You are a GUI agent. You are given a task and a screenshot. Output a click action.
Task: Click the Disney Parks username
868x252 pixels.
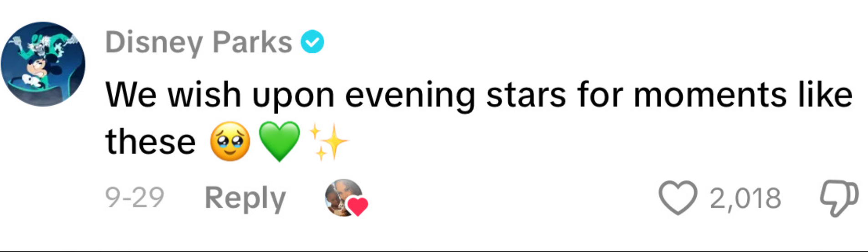click(x=199, y=42)
